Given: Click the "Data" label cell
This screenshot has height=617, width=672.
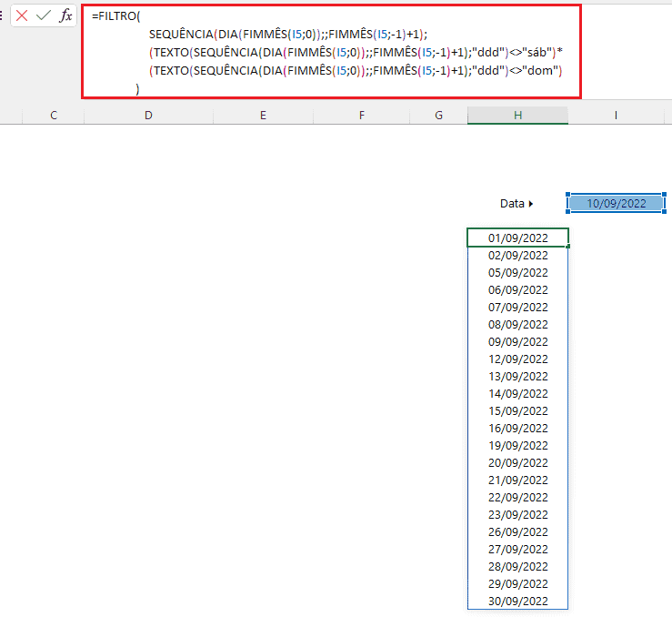Looking at the screenshot, I should [517, 203].
